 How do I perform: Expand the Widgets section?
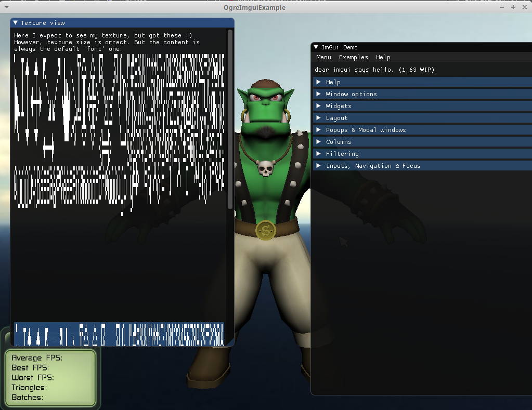(x=422, y=106)
